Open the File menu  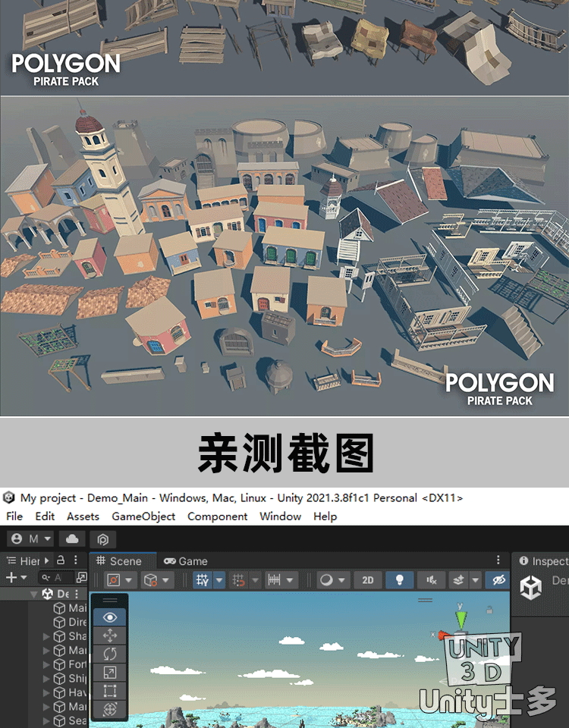[14, 516]
